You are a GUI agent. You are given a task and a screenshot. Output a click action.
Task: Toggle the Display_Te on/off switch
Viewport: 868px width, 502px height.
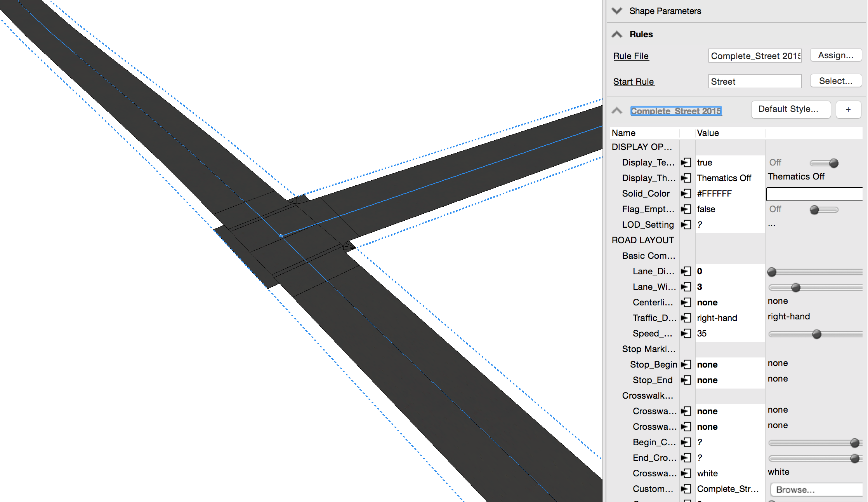pos(824,163)
